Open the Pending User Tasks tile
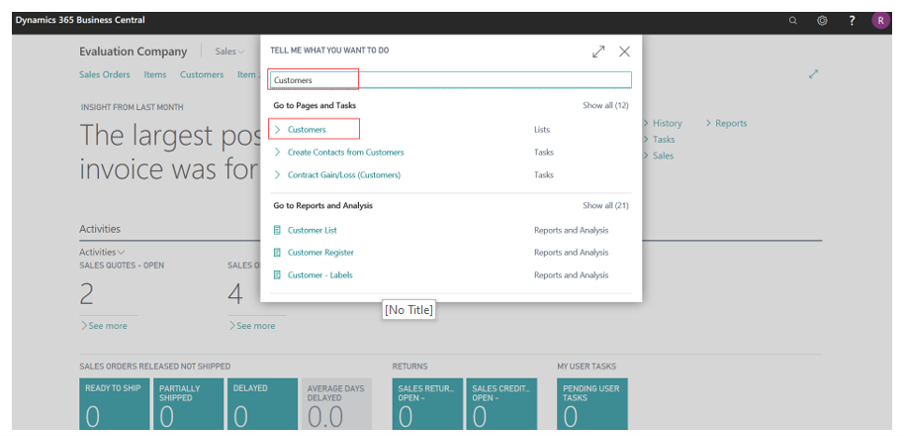904x436 pixels. (592, 404)
